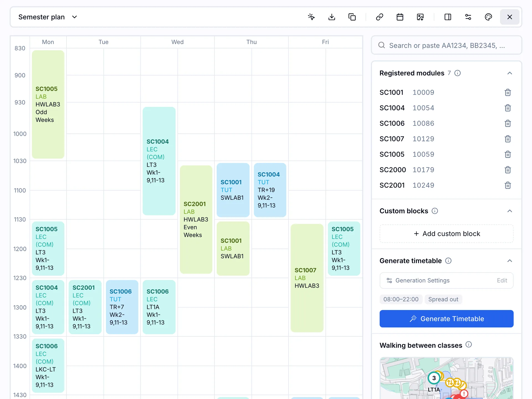Click the save-as-image icon
This screenshot has width=532, height=399.
tap(420, 17)
